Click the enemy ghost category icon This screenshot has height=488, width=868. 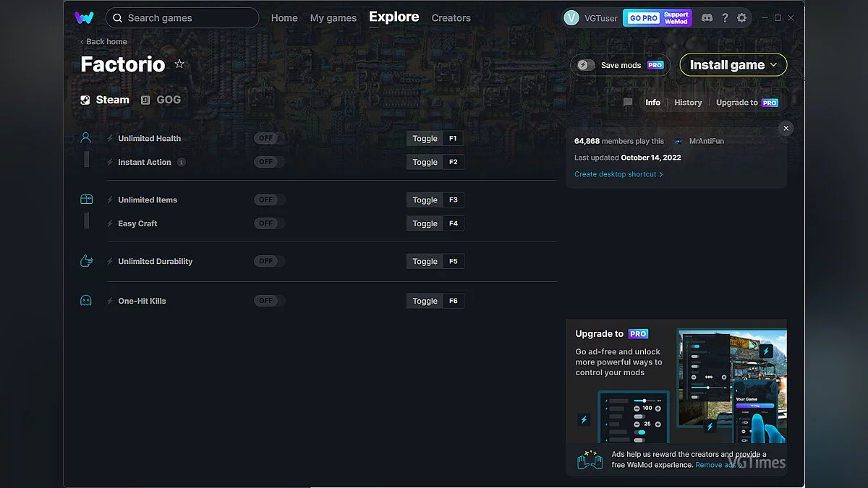86,301
